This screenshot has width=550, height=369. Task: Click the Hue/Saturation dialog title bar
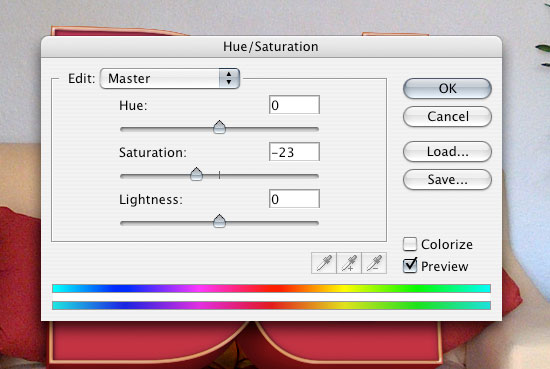click(271, 47)
